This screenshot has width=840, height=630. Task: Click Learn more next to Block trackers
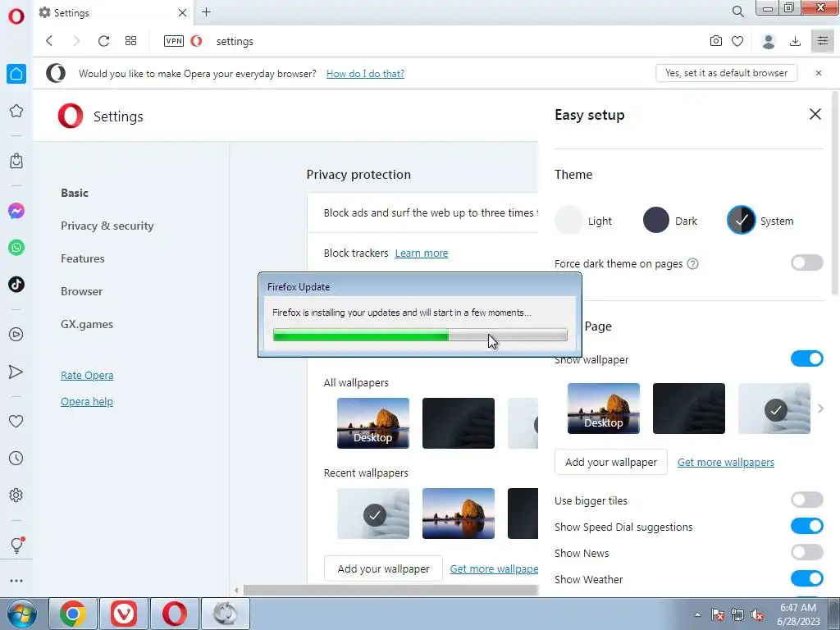(422, 253)
